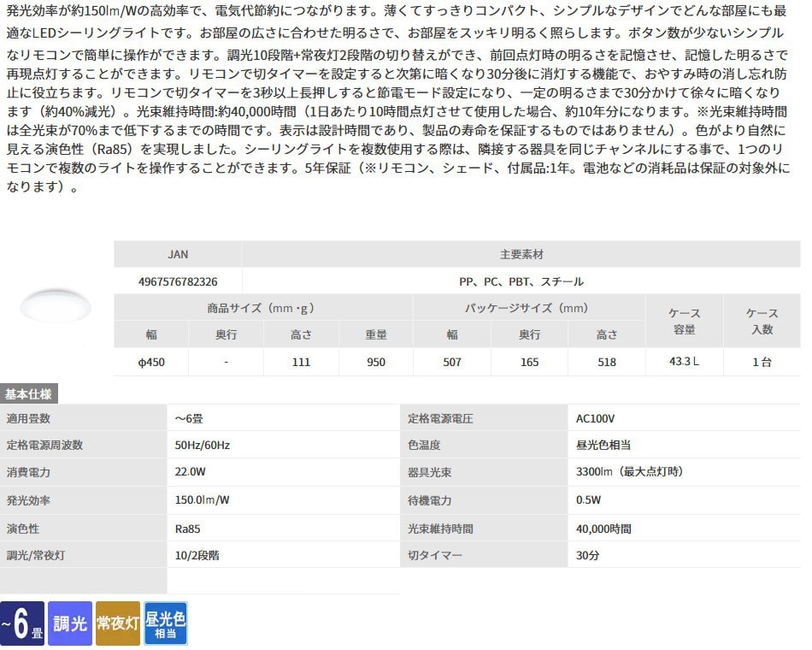Click the AC100V rated voltage value
This screenshot has height=650, width=812.
click(596, 419)
